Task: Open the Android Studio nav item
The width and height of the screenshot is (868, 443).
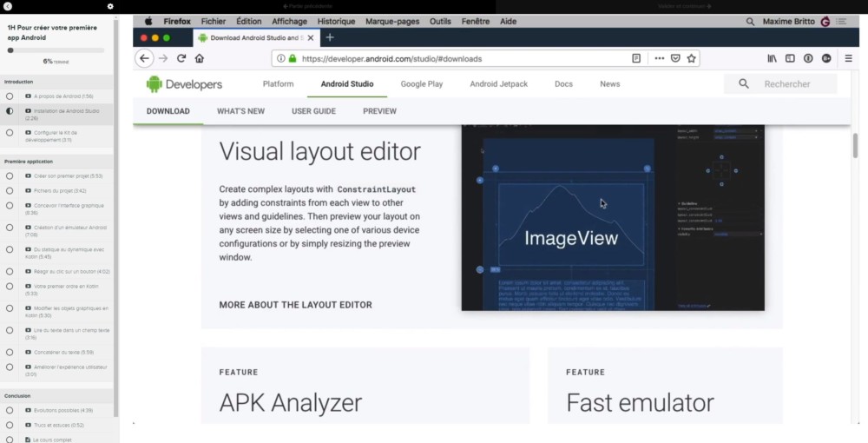Action: tap(347, 84)
